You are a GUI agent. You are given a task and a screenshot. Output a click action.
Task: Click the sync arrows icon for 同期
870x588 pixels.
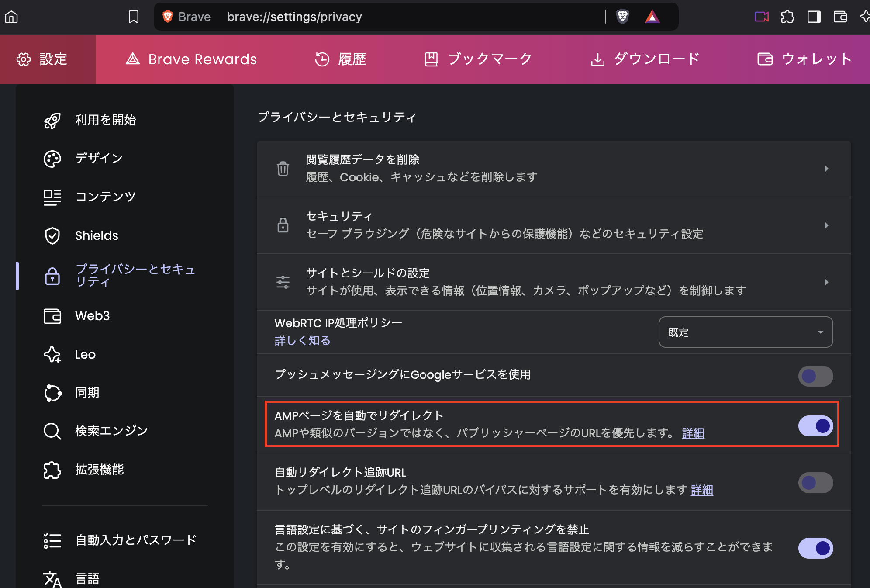tap(52, 393)
